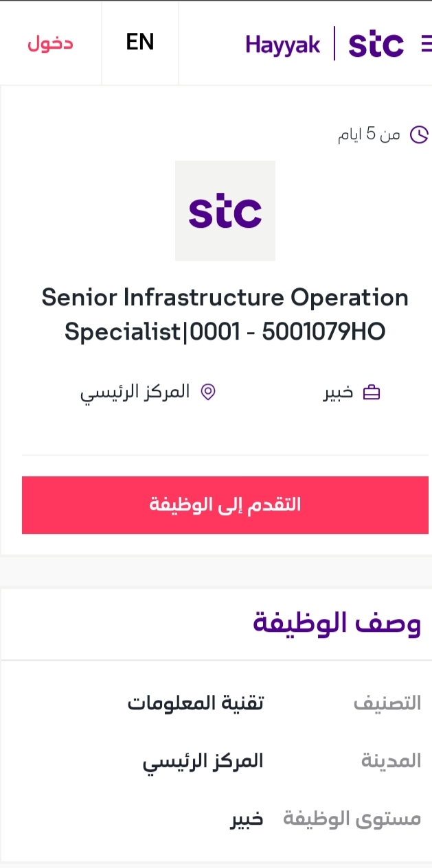Click the التصنيف field label
The height and width of the screenshot is (868, 432).
coord(387,704)
